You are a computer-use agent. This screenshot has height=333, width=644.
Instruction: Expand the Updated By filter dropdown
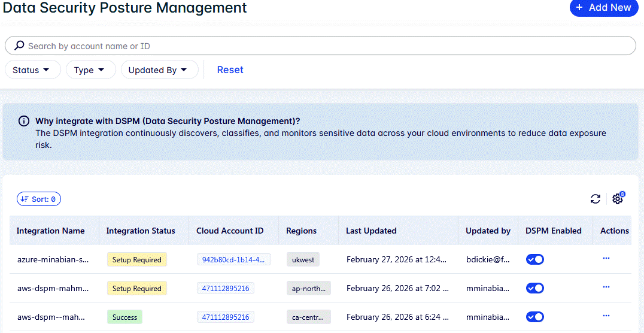click(159, 70)
